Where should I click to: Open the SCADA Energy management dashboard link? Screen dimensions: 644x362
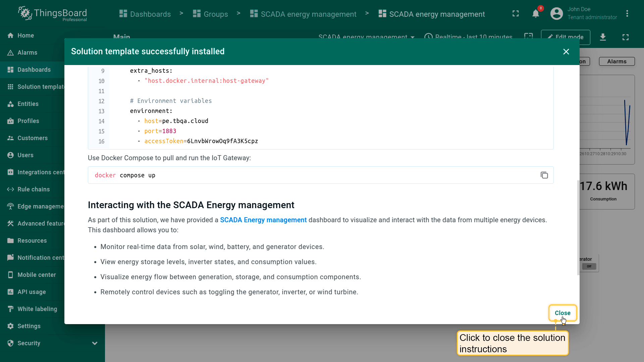point(263,220)
